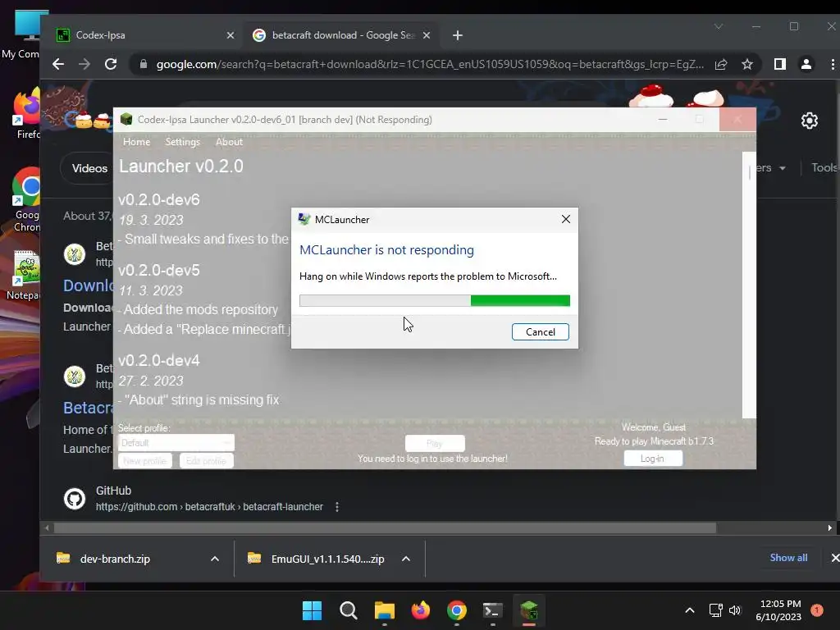This screenshot has width=840, height=630.
Task: Open Home menu in Codex-Ipsa Launcher
Action: [x=137, y=142]
